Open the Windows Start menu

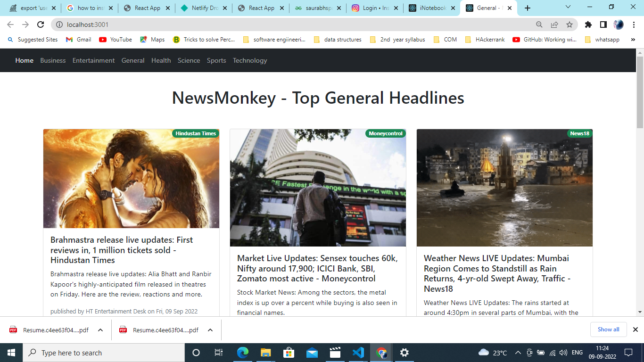click(11, 353)
